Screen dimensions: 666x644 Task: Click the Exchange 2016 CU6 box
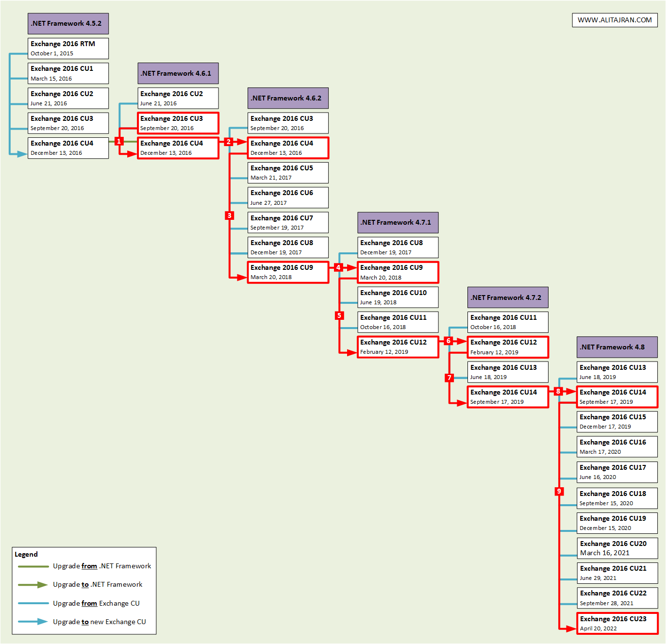pos(288,198)
